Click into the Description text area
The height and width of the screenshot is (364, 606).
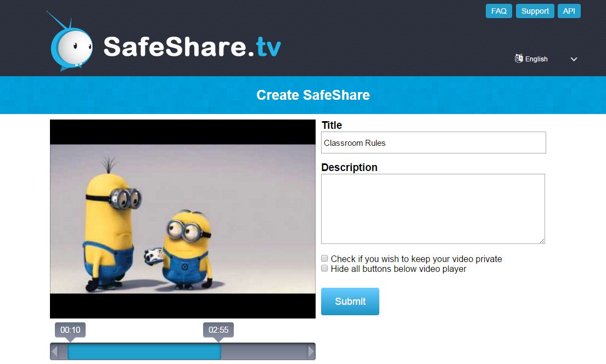(433, 209)
